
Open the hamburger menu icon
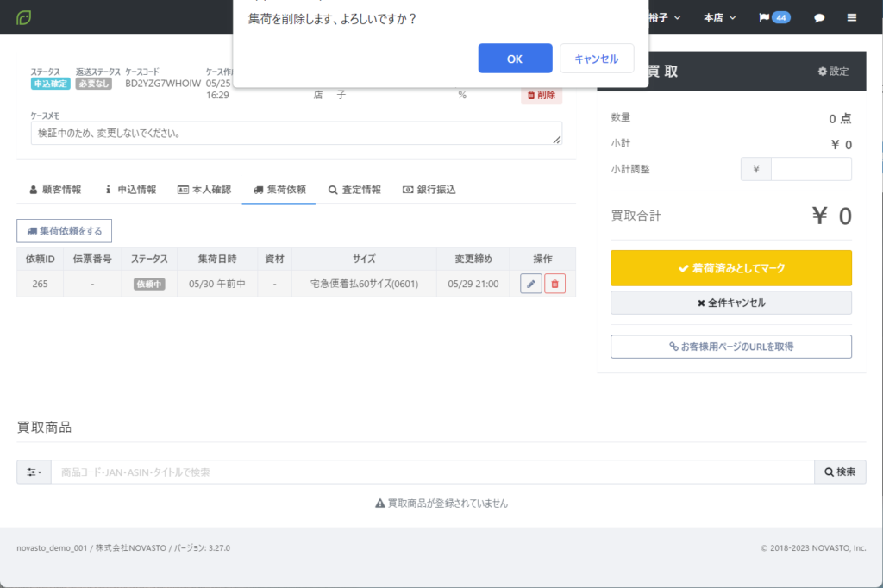click(852, 17)
